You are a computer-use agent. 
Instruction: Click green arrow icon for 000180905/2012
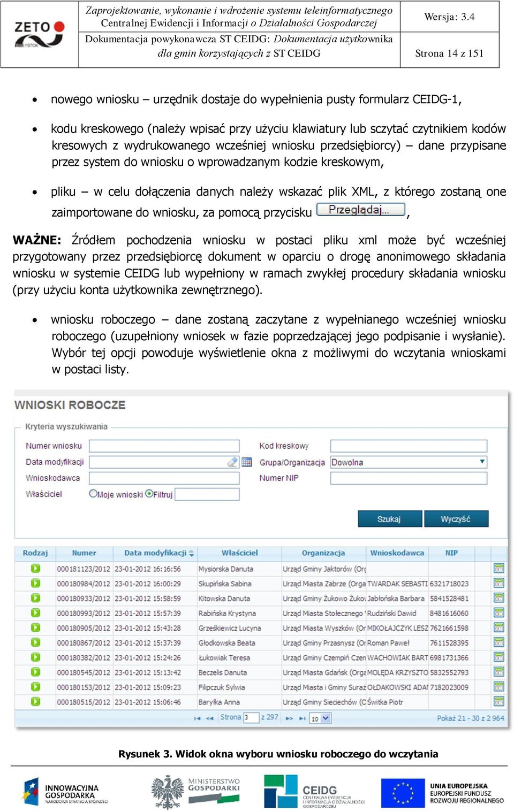point(35,627)
